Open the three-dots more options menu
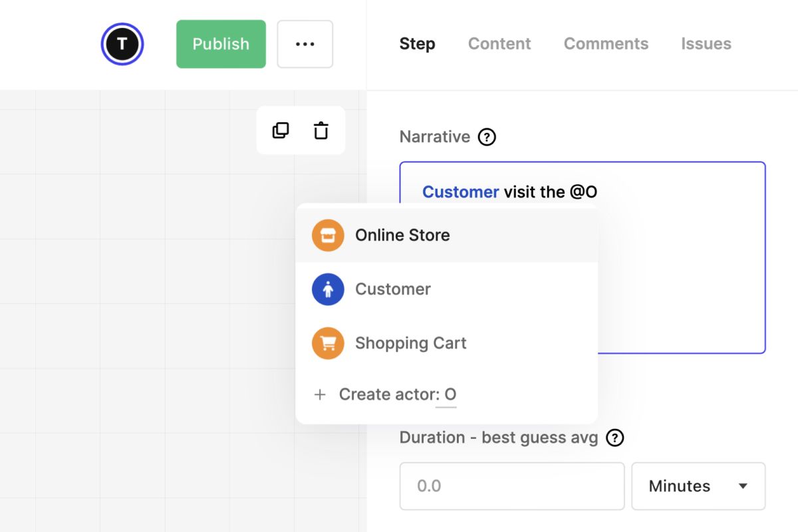Image resolution: width=798 pixels, height=532 pixels. (x=305, y=44)
